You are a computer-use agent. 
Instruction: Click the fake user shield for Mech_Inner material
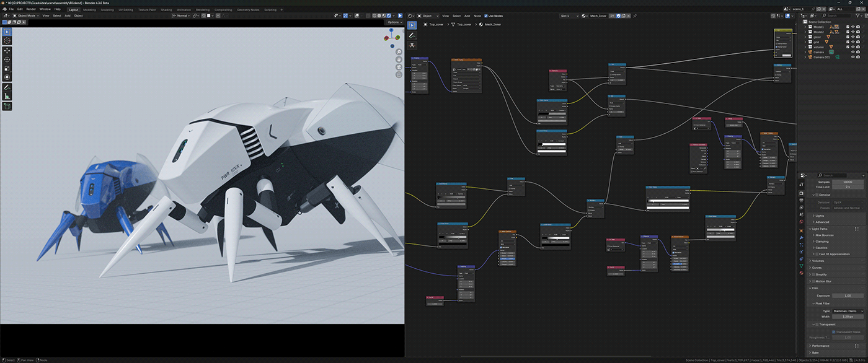click(x=618, y=15)
